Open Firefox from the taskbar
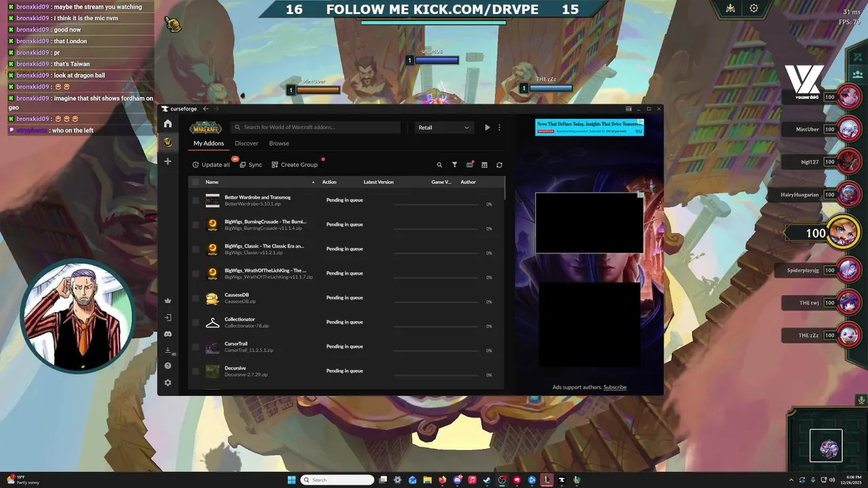 pyautogui.click(x=442, y=480)
